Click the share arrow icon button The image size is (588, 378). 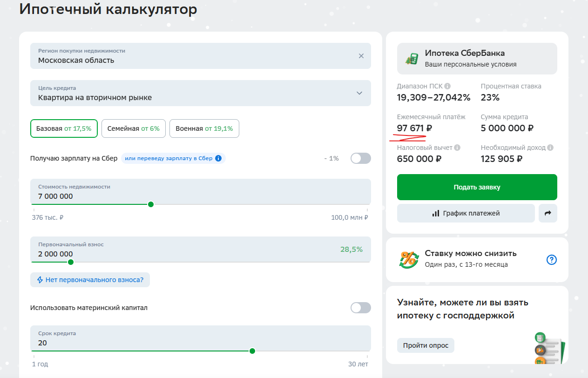(x=547, y=213)
